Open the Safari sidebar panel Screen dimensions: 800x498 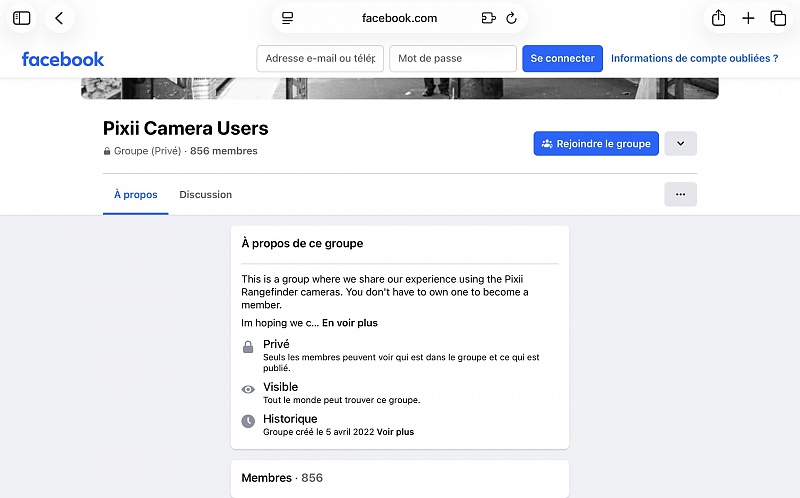click(x=22, y=18)
